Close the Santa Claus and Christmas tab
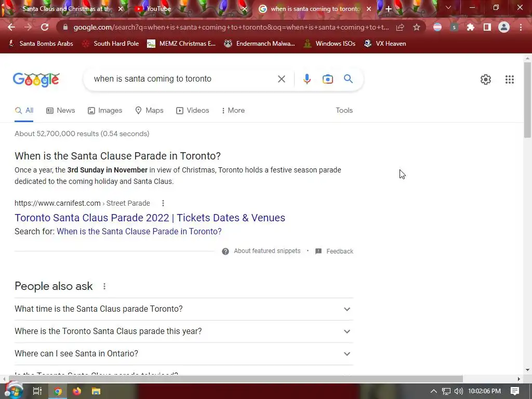The image size is (532, 399). pos(121,9)
